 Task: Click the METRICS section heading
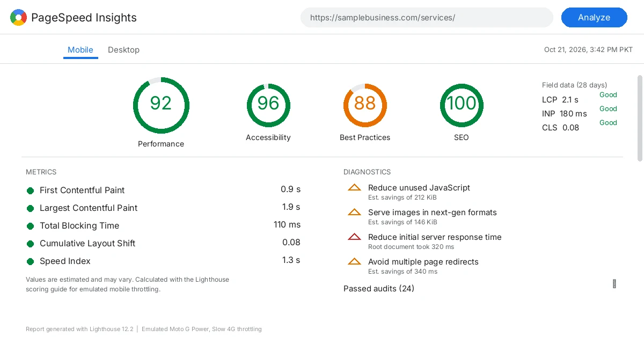point(41,172)
